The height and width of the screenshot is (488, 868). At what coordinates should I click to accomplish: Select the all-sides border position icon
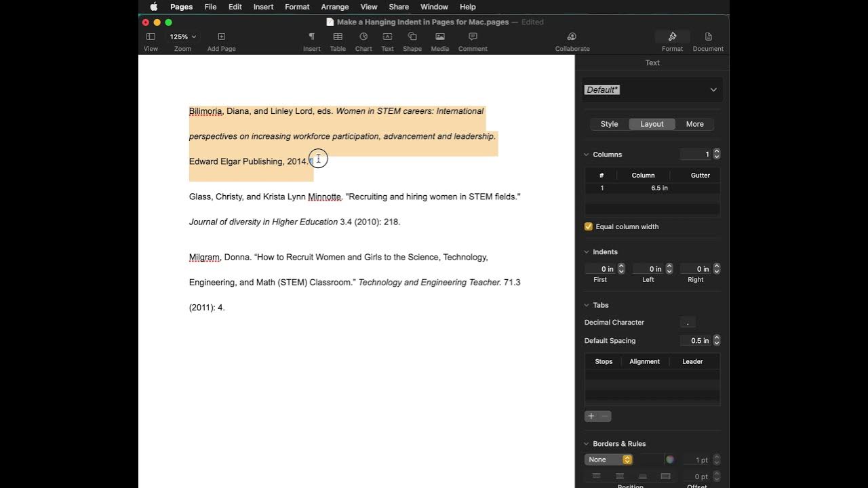(x=666, y=476)
